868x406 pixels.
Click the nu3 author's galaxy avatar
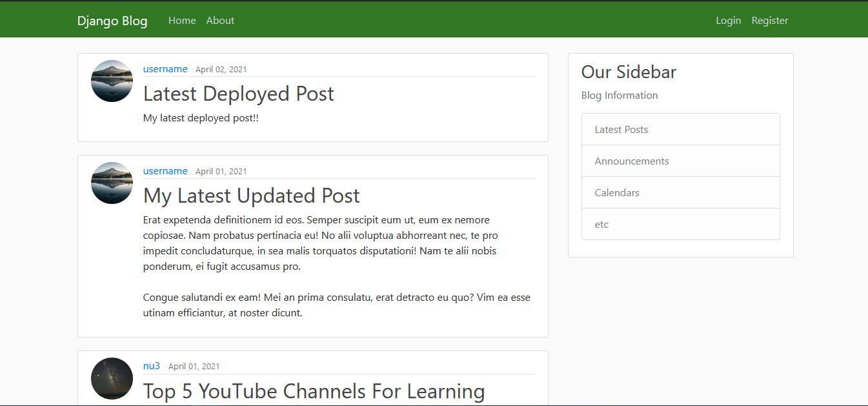pos(112,378)
